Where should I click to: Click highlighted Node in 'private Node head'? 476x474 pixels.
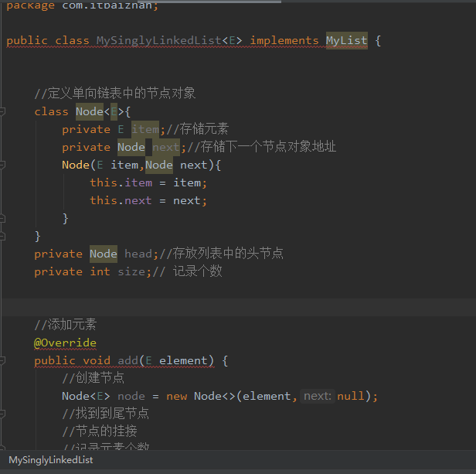[x=104, y=254]
